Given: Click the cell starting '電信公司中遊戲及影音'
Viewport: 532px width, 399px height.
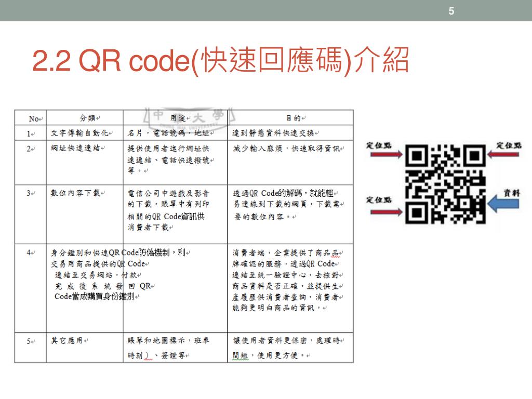Looking at the screenshot, I should [x=176, y=214].
